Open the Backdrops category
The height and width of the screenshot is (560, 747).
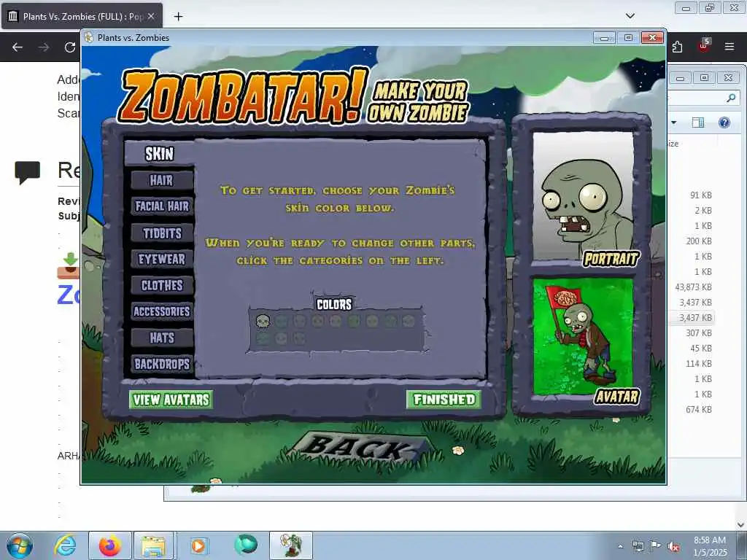162,364
